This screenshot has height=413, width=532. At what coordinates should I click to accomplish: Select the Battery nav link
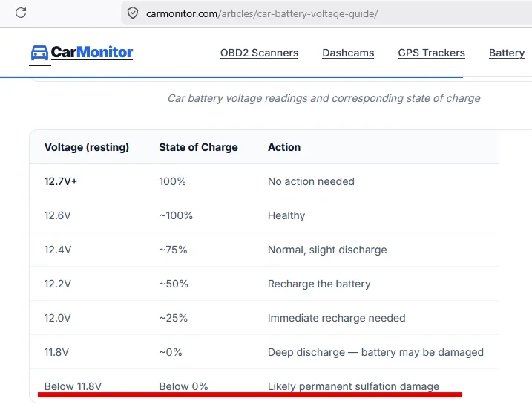click(507, 53)
